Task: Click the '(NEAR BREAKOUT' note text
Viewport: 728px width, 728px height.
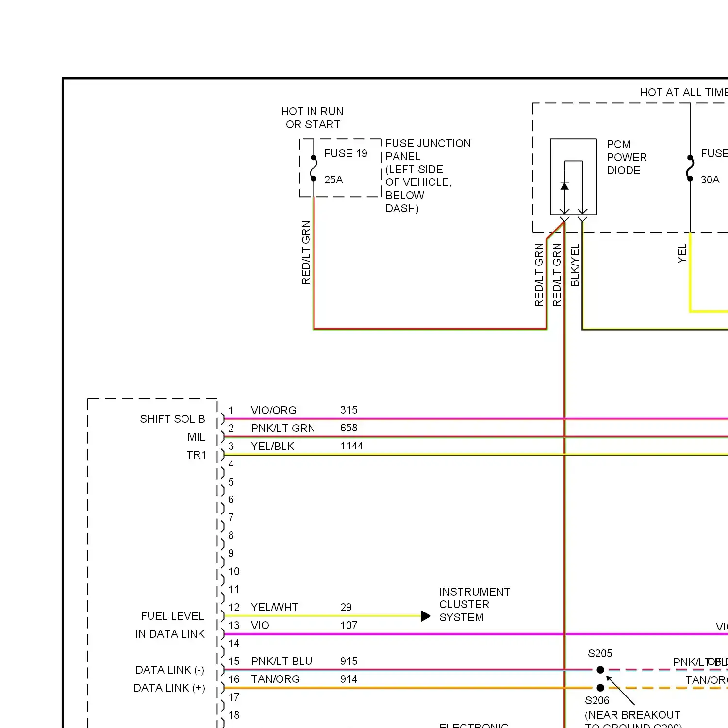Action: pos(633,715)
